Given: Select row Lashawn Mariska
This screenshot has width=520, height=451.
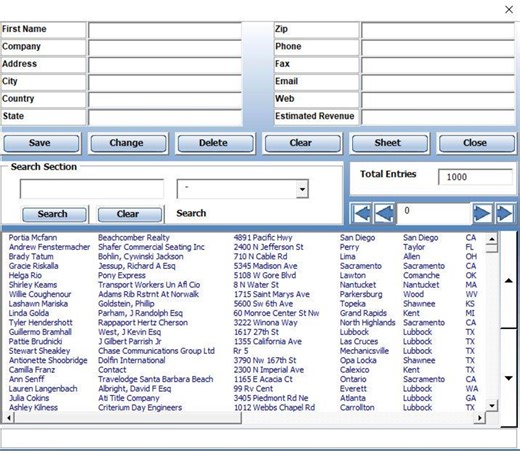Looking at the screenshot, I should (245, 304).
